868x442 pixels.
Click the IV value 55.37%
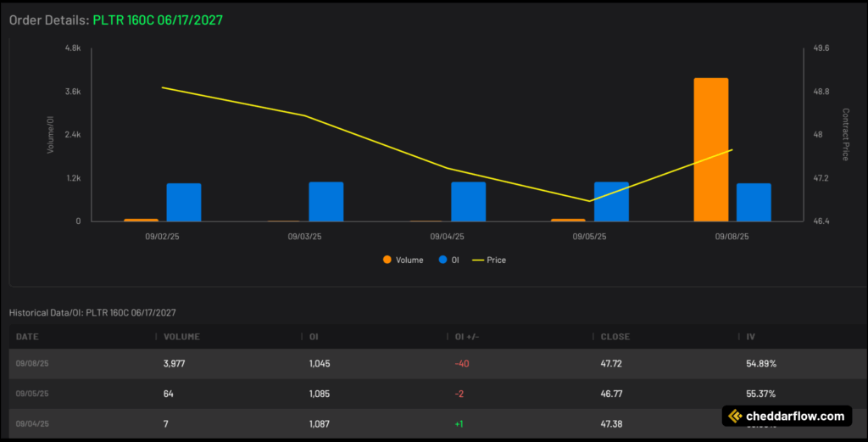(x=761, y=394)
